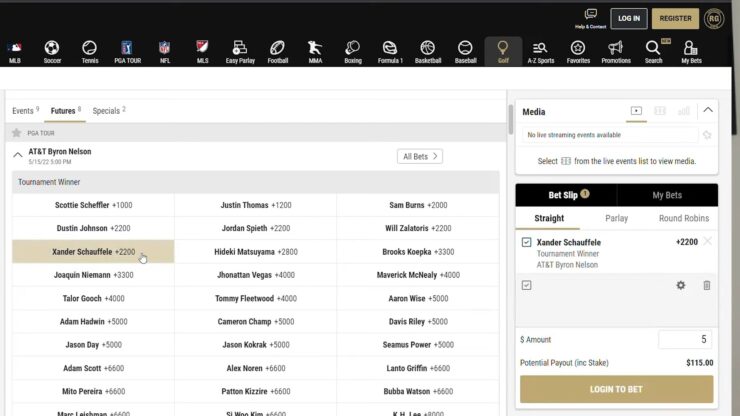Select Will Zalatoris +2200 odds
Image resolution: width=740 pixels, height=416 pixels.
(x=418, y=228)
